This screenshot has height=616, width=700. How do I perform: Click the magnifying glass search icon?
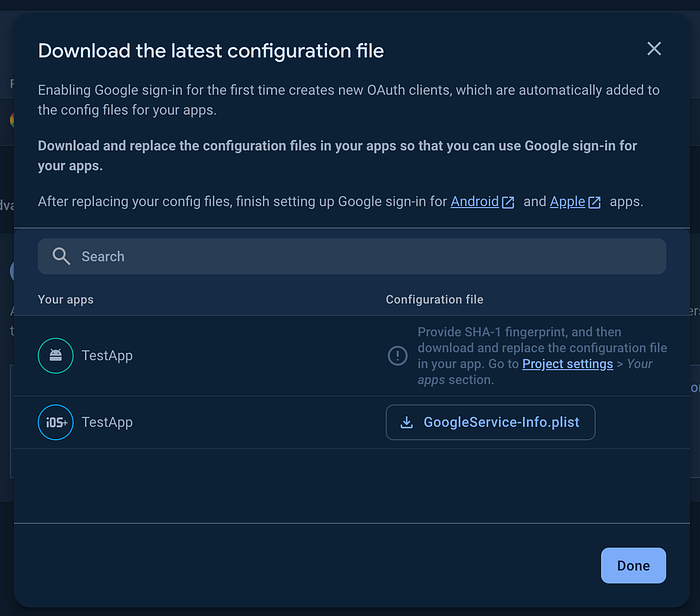(62, 256)
